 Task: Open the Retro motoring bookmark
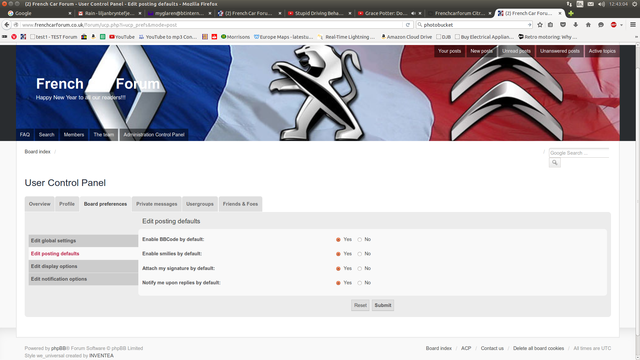(x=547, y=37)
